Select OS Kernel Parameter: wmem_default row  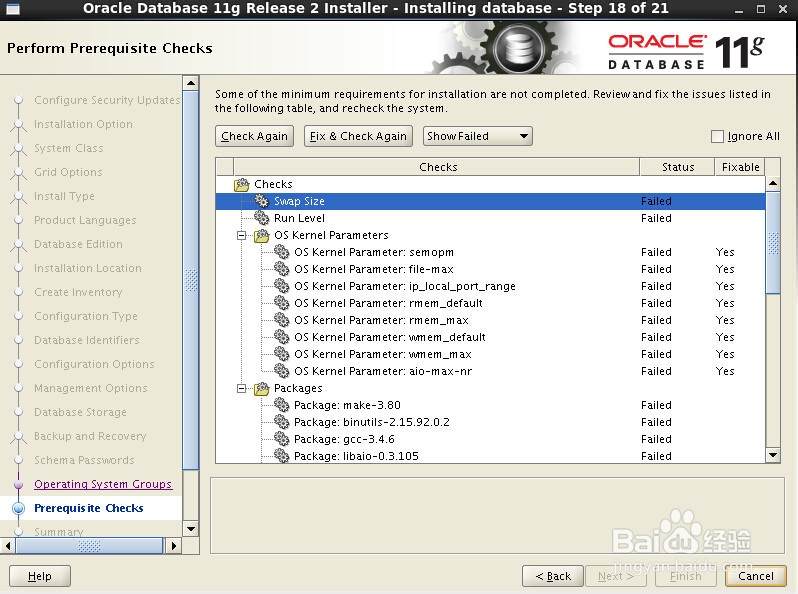pyautogui.click(x=490, y=337)
